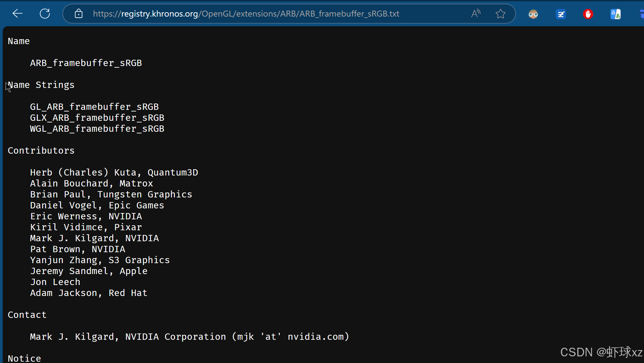Reload the page with the refresh icon
644x363 pixels.
[x=45, y=14]
